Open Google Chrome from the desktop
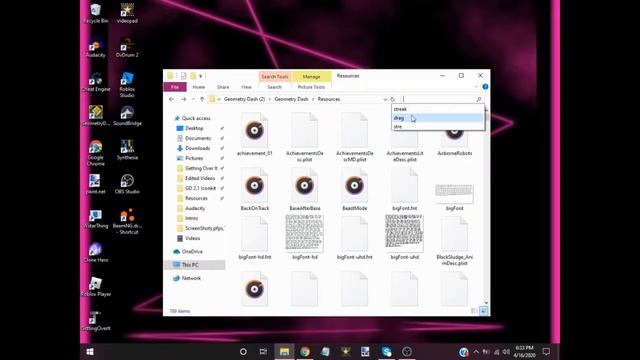The height and width of the screenshot is (360, 640). pyautogui.click(x=96, y=153)
